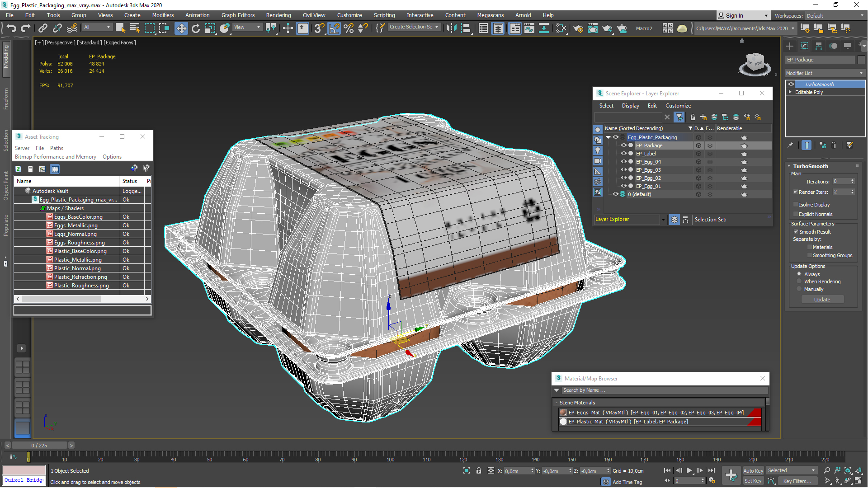
Task: Click the Auto Key button
Action: click(753, 471)
